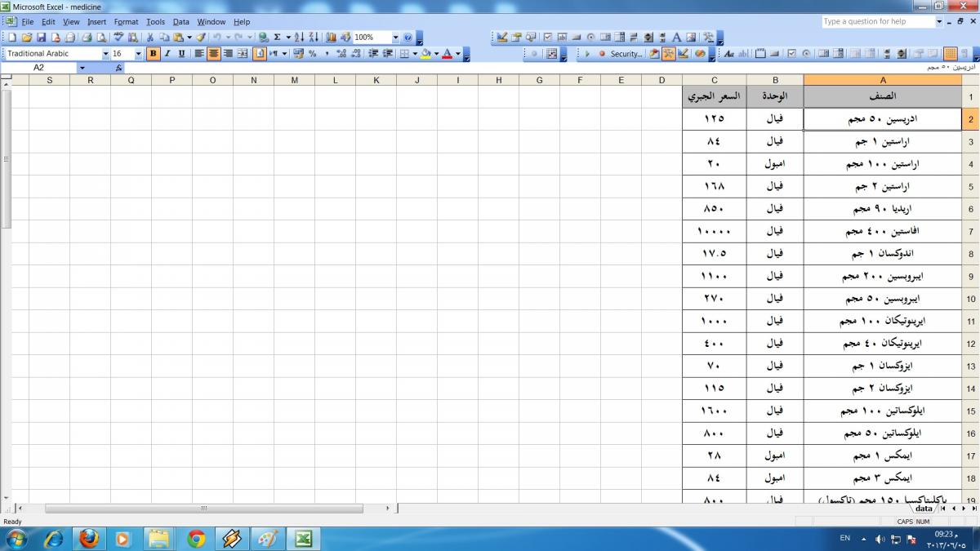Open the Format menu
The image size is (980, 551).
click(126, 22)
